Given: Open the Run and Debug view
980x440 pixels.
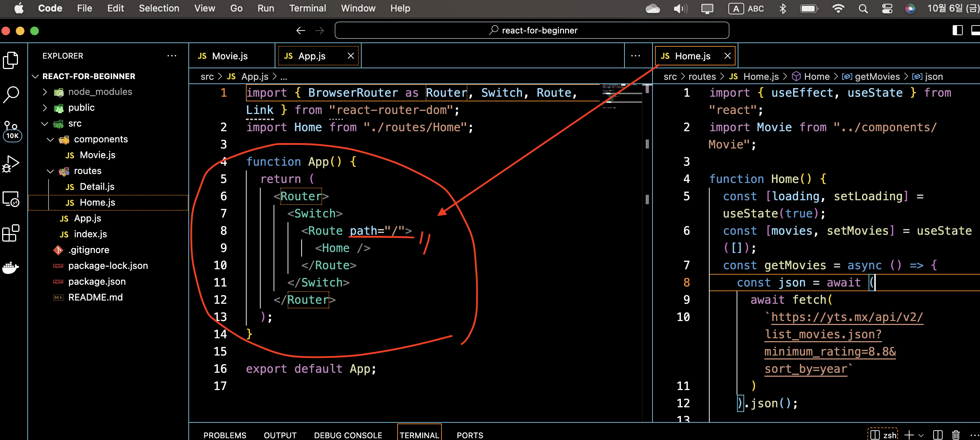Looking at the screenshot, I should (11, 164).
